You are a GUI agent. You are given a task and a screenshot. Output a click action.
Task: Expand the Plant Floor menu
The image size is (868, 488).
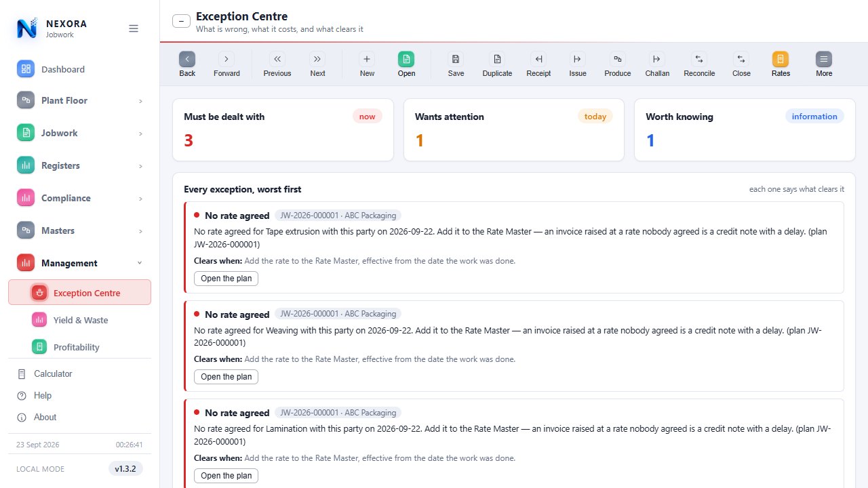[x=80, y=100]
